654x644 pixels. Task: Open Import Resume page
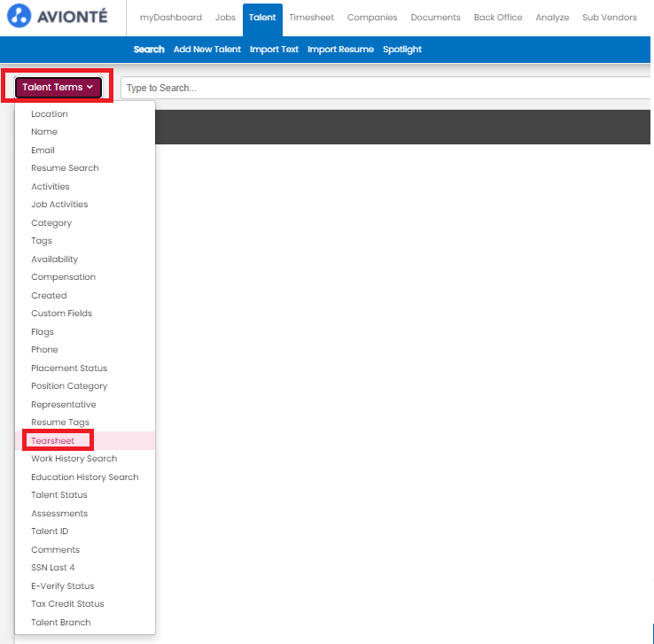click(340, 50)
